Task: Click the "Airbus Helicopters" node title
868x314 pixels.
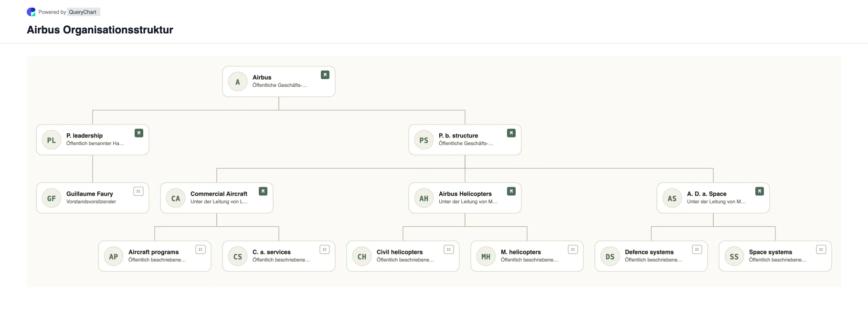Action: point(465,194)
